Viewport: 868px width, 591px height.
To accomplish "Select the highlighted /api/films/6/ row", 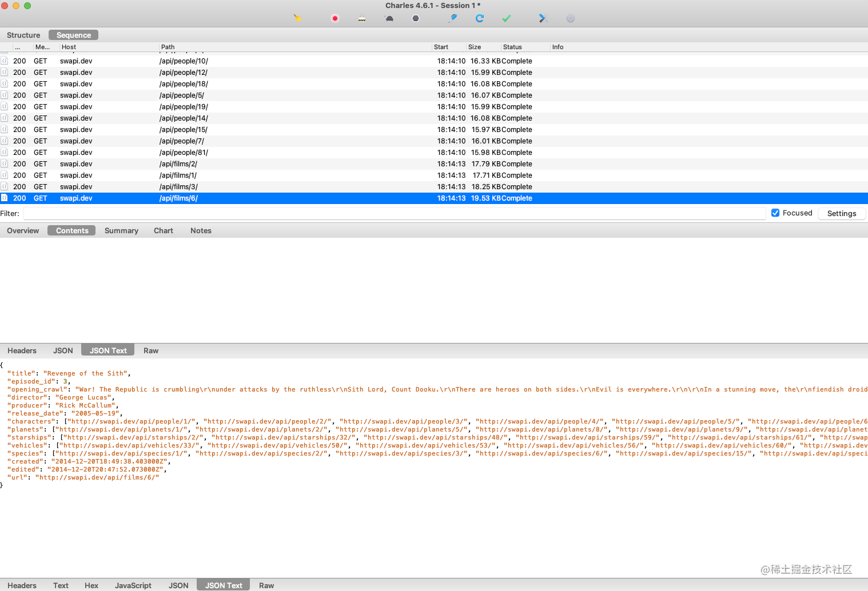I will [434, 198].
